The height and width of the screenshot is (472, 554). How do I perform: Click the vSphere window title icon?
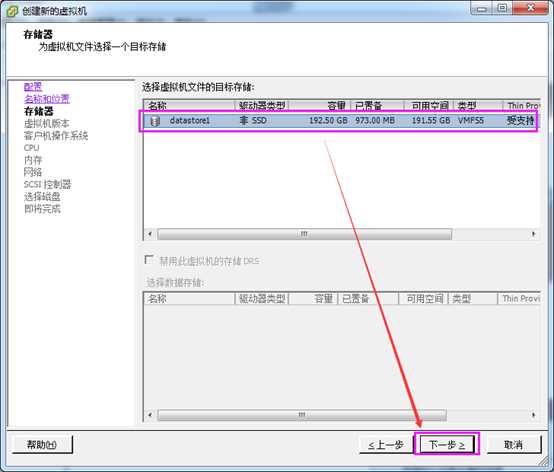click(12, 11)
